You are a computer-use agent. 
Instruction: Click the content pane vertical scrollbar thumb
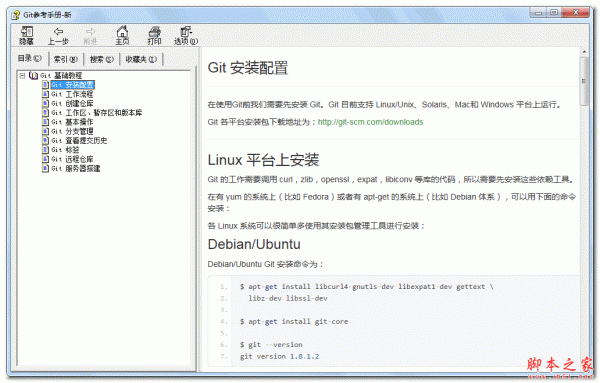click(x=584, y=81)
